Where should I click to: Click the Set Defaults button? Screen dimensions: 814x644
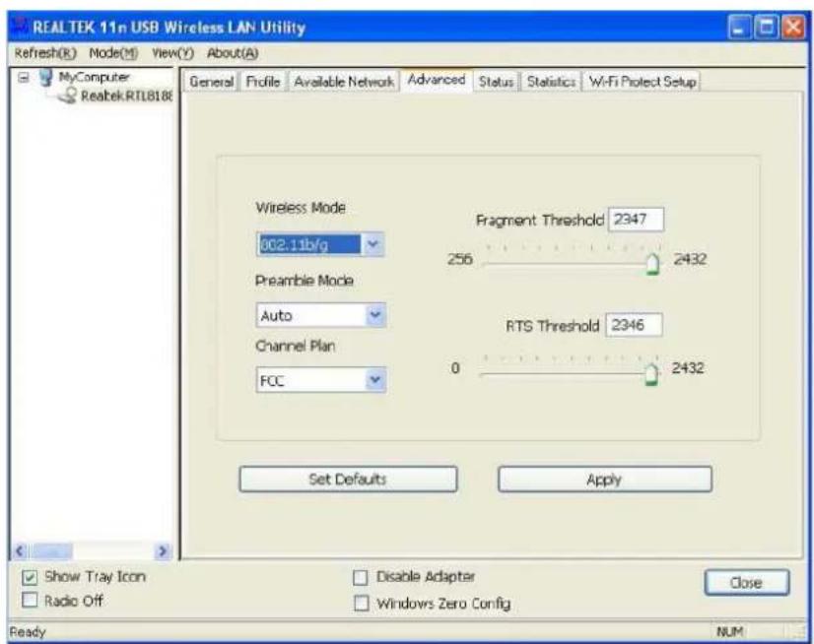[348, 479]
